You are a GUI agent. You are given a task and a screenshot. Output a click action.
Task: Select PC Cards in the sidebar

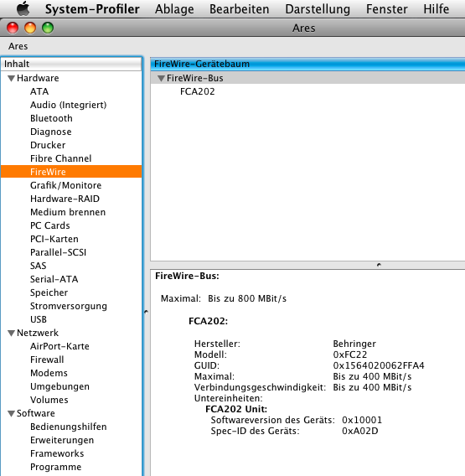coord(49,225)
